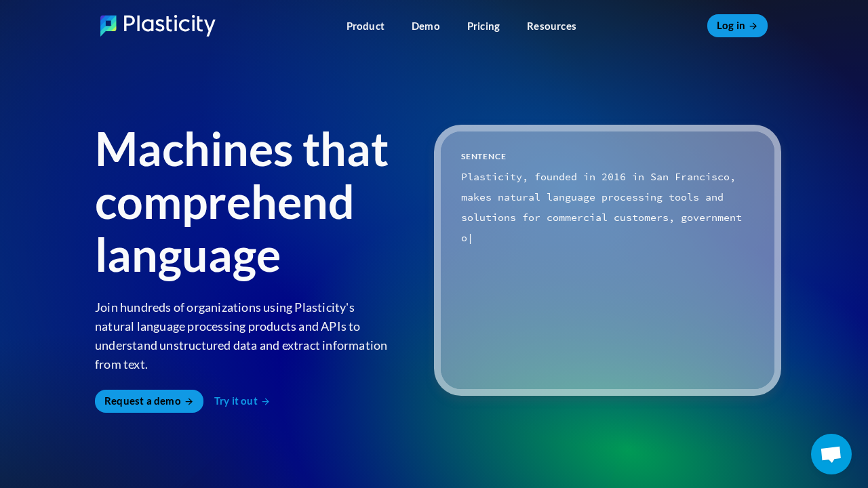Viewport: 868px width, 488px height.
Task: Open the live chat bubble
Action: 831,453
